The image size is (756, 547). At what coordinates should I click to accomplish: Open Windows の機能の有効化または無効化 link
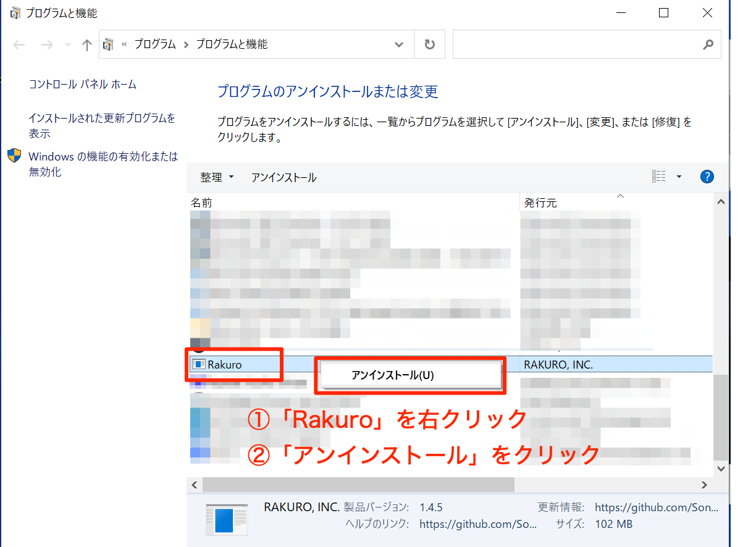pyautogui.click(x=103, y=164)
